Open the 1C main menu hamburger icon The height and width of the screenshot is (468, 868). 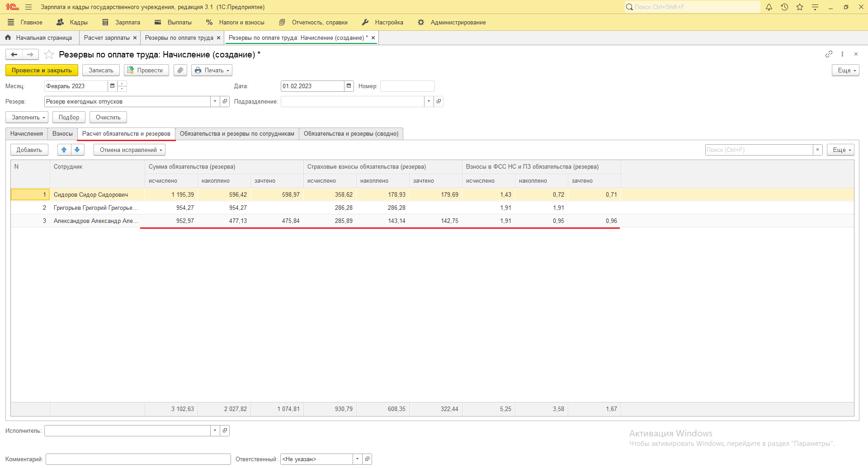tap(28, 7)
